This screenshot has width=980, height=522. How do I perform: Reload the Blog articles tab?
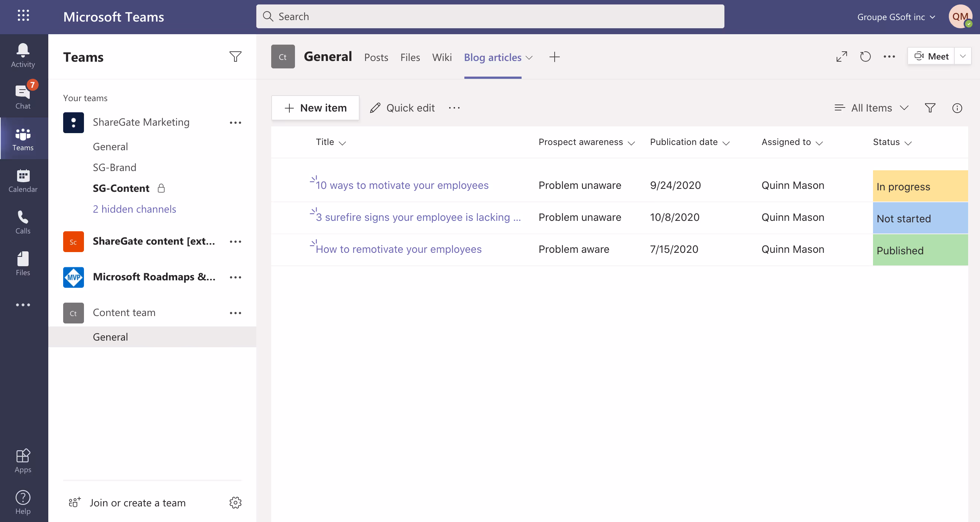tap(865, 57)
